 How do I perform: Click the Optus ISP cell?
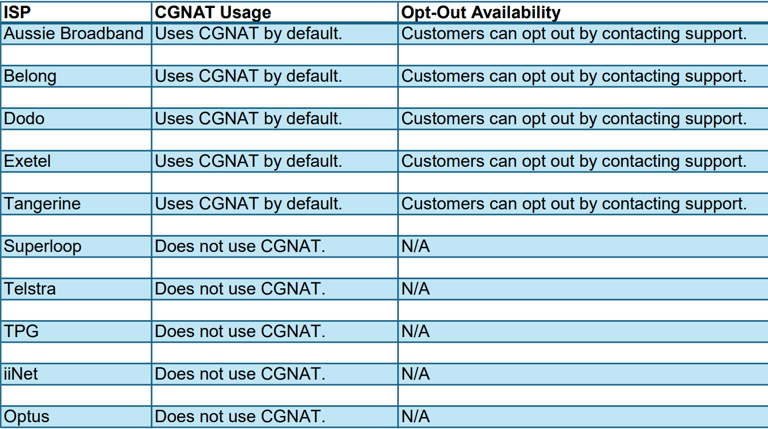coord(75,417)
